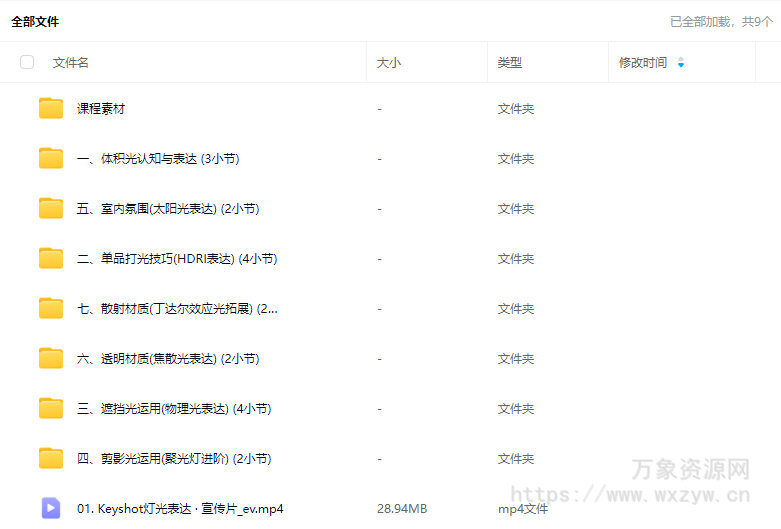Screen dimensions: 781x529
Task: Click folder icon for 三、遮挡光运用(物理光表达)
Action: 51,408
